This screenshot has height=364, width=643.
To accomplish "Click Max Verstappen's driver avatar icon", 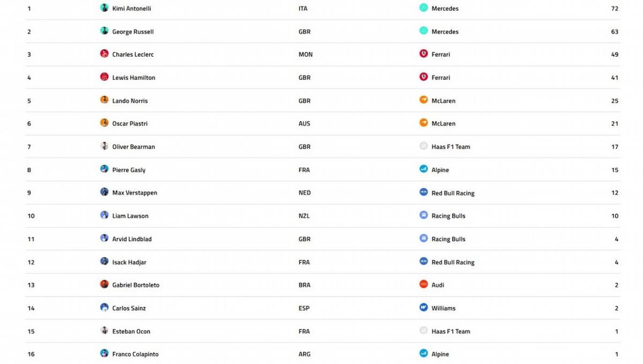I will tap(104, 192).
